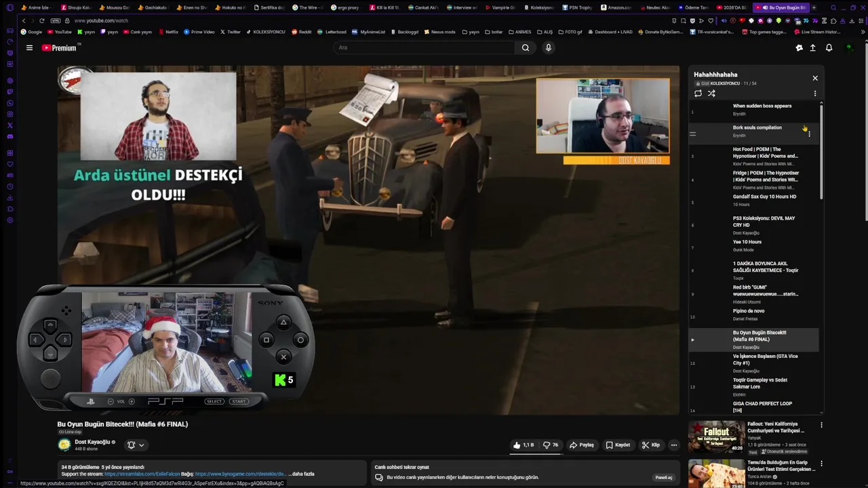Screen dimensions: 868x488
Task: Click the address bar URL
Action: click(101, 20)
